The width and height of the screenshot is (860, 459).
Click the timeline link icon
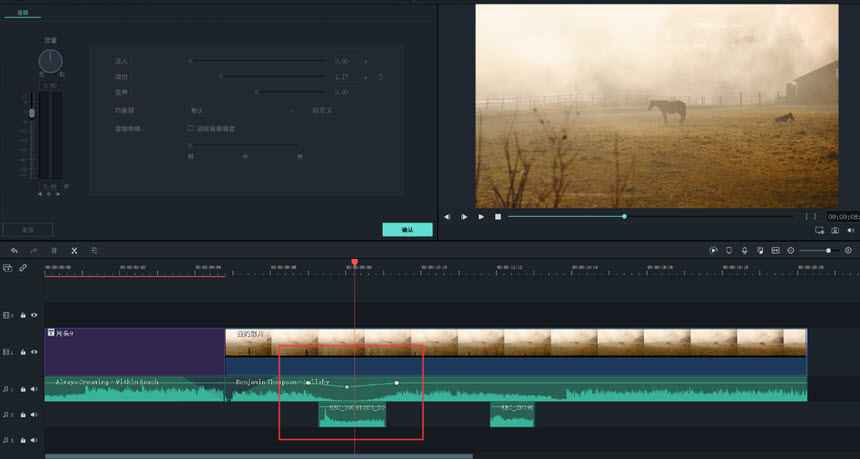pyautogui.click(x=23, y=268)
